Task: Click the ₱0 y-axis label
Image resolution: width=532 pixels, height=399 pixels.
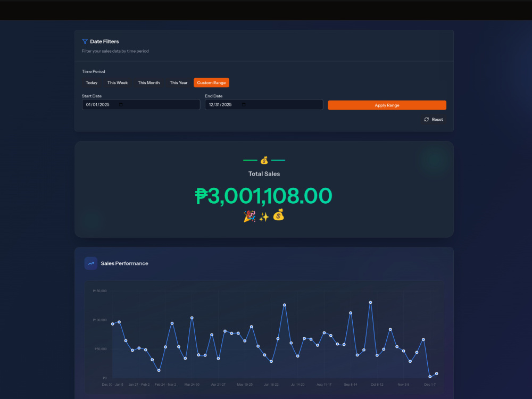Action: (105, 378)
